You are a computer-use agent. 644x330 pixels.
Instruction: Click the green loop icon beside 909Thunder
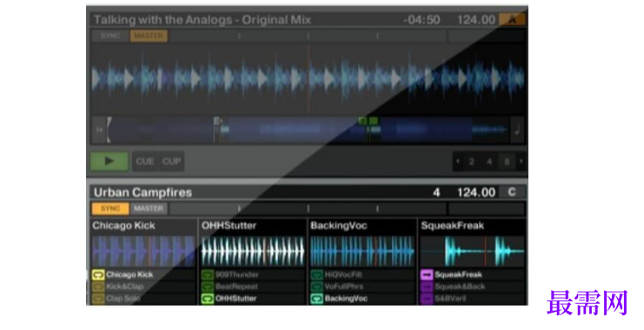(207, 274)
